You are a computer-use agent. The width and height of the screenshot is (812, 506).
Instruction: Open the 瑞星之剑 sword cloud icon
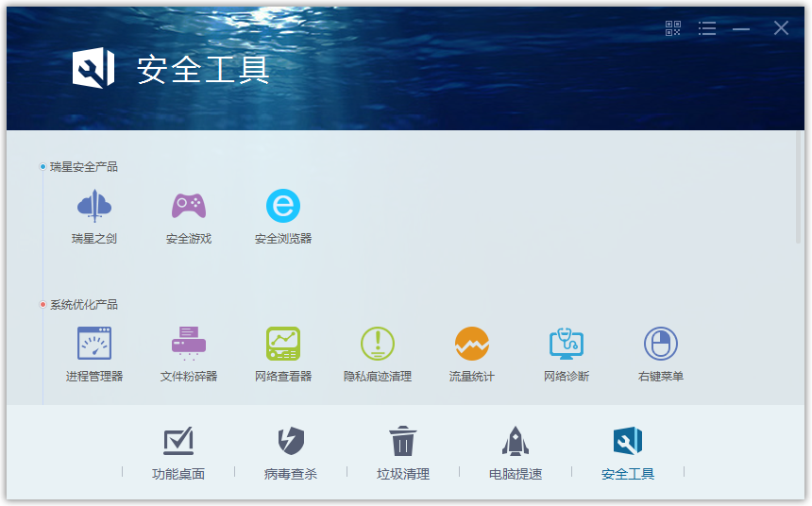click(x=94, y=206)
